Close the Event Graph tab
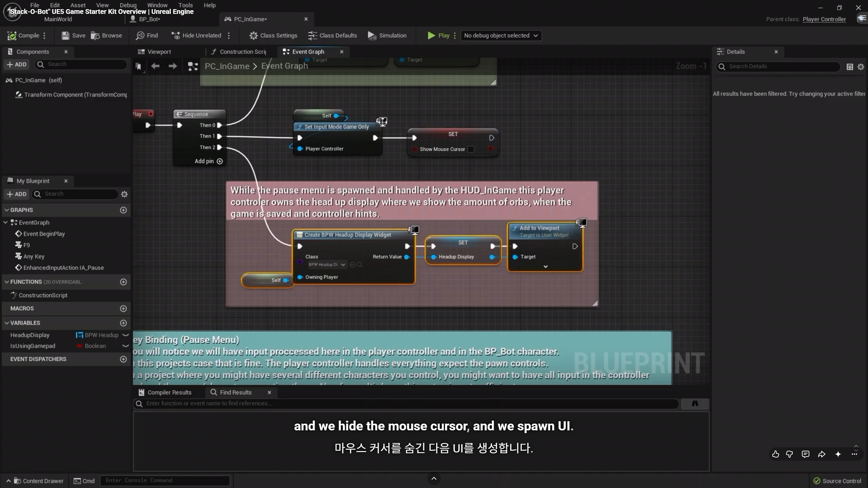Image resolution: width=868 pixels, height=488 pixels. (x=342, y=52)
